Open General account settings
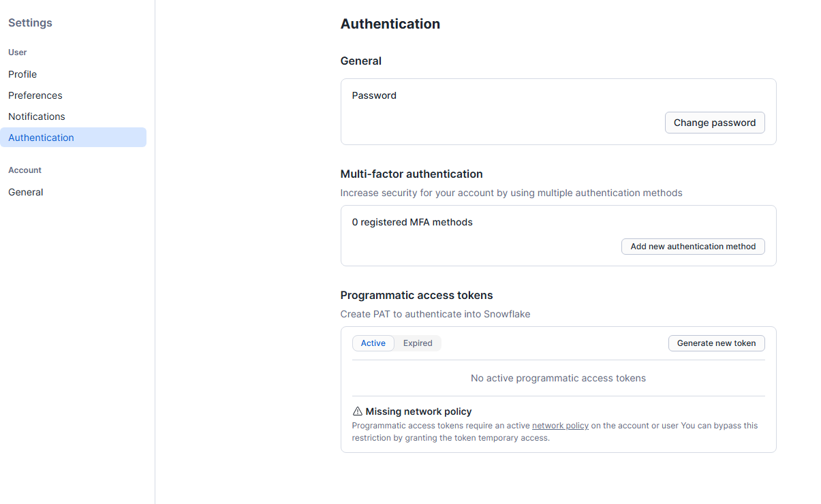The height and width of the screenshot is (504, 821). (x=25, y=191)
